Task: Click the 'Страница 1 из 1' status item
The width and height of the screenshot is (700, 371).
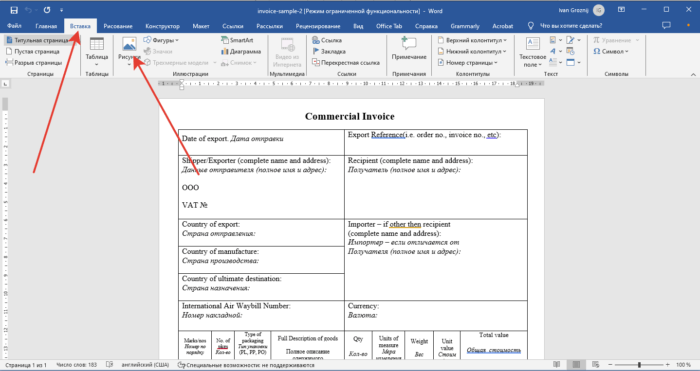Action: pyautogui.click(x=25, y=365)
